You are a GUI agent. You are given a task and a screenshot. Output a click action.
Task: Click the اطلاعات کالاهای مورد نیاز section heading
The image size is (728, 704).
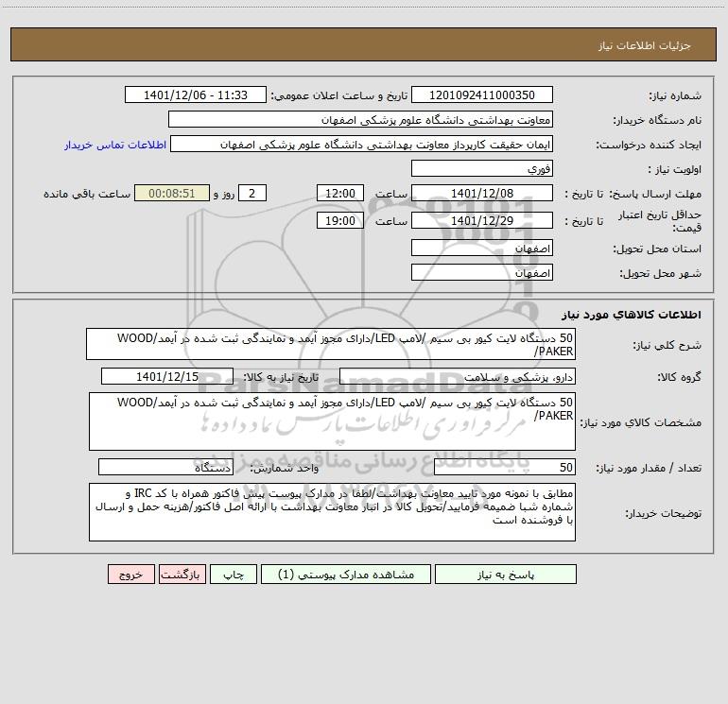coord(631,314)
